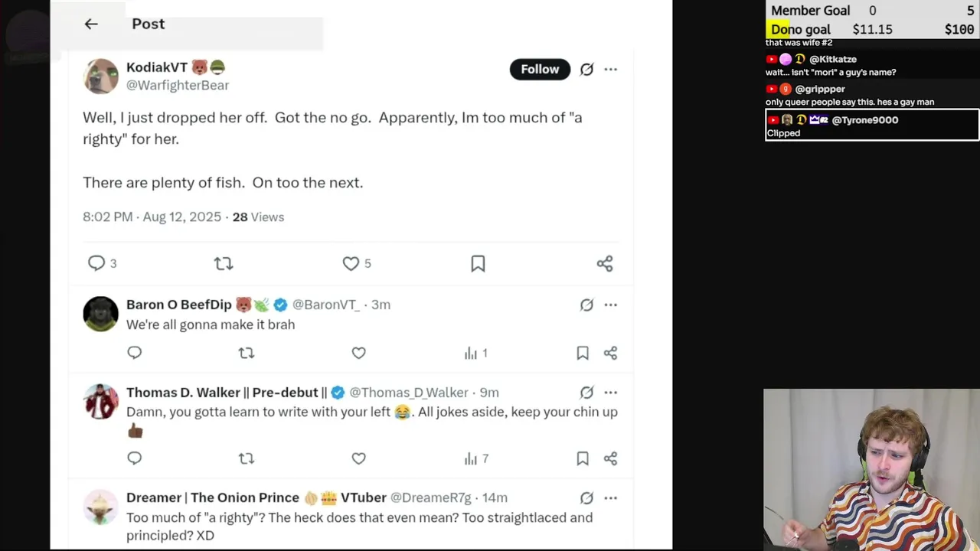Open the more options menu on KodiakVT's post
This screenshot has width=980, height=551.
610,69
